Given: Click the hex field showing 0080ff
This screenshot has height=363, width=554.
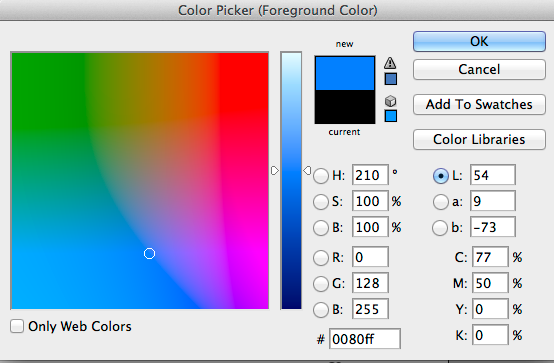Looking at the screenshot, I should tap(365, 339).
